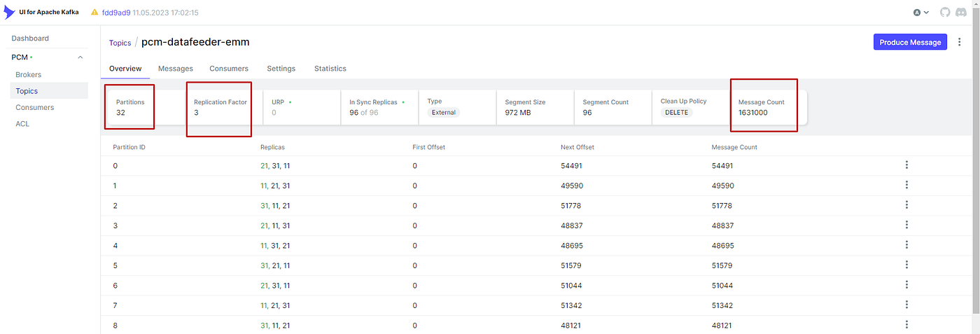Click the External type badge
Image resolution: width=980 pixels, height=334 pixels.
click(444, 113)
